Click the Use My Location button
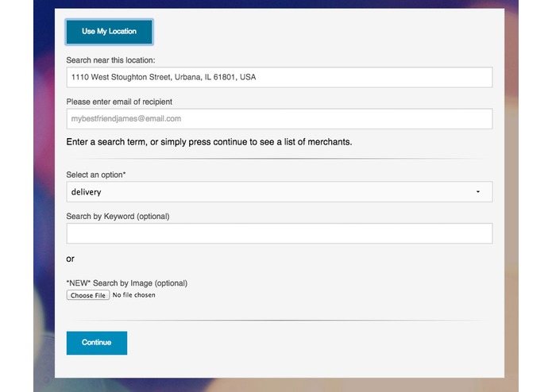 pos(109,32)
